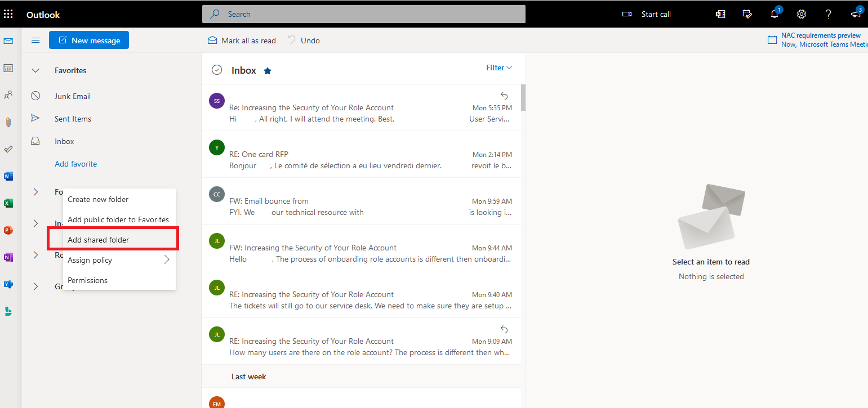Viewport: 868px width, 408px height.
Task: Click the Y sender avatar
Action: 216,147
